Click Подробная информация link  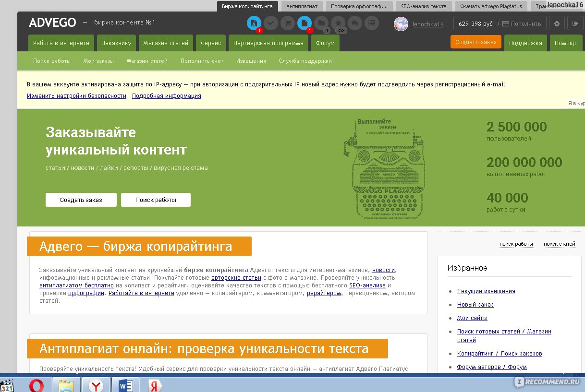pos(167,96)
